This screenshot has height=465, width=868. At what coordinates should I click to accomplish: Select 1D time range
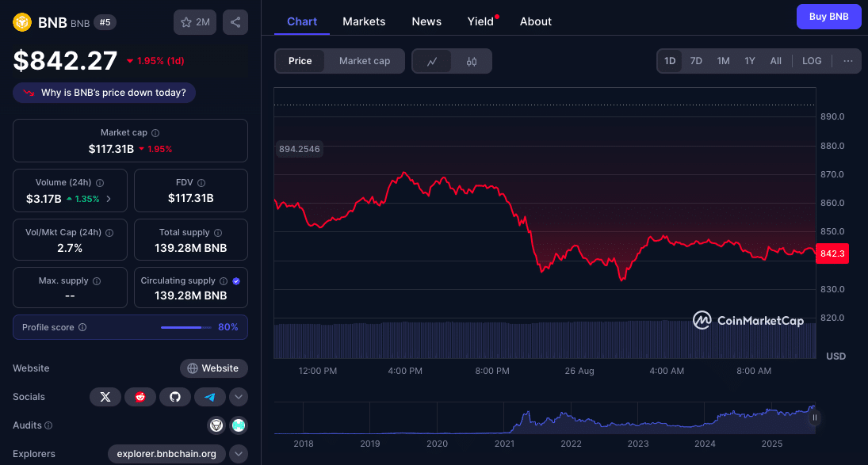coord(670,61)
